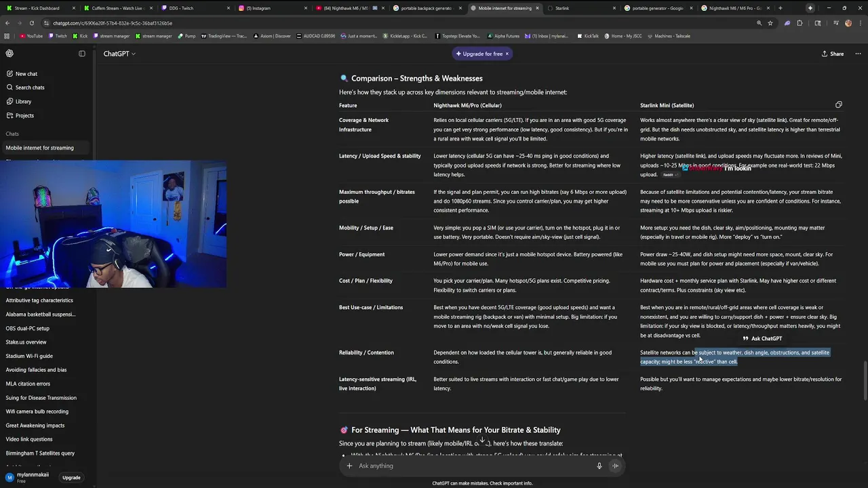This screenshot has height=488, width=868.
Task: Open the Kick bookmark
Action: pos(80,36)
